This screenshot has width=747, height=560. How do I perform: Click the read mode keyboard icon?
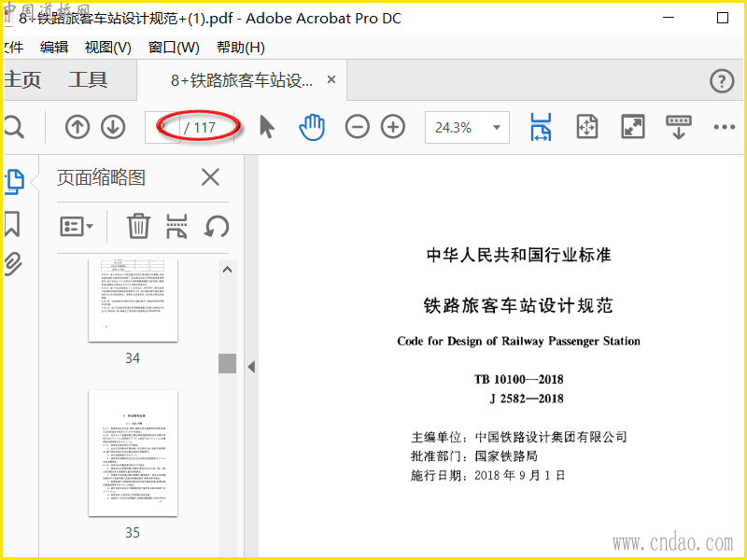tap(679, 127)
